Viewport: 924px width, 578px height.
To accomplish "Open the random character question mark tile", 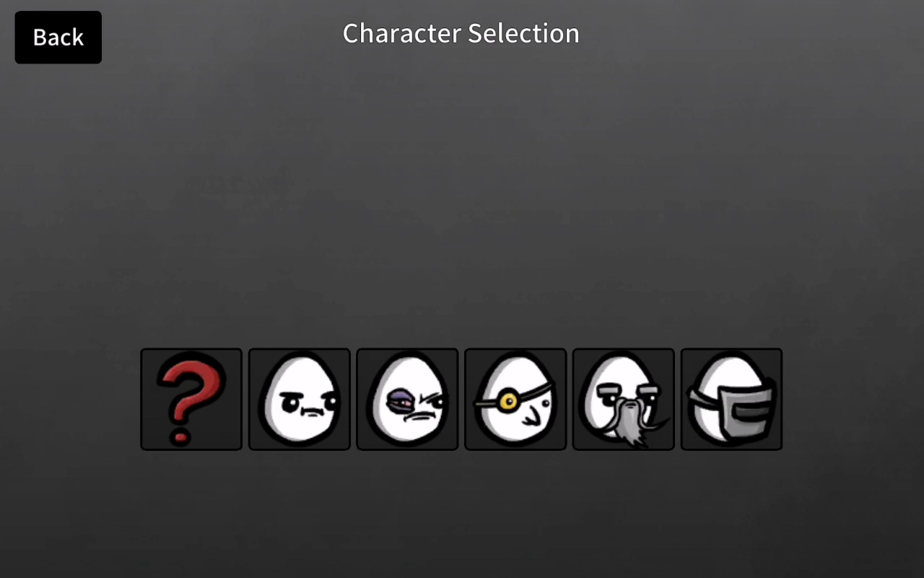I will (x=191, y=399).
